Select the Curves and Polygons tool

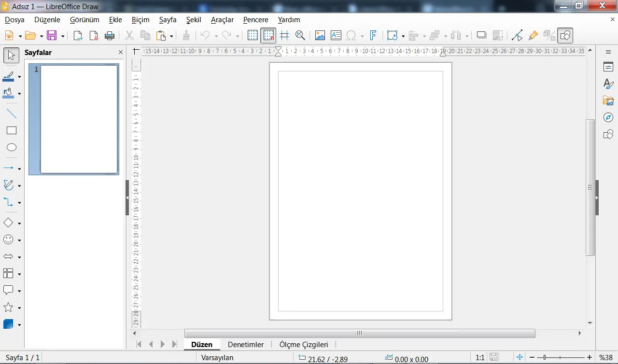coord(9,185)
